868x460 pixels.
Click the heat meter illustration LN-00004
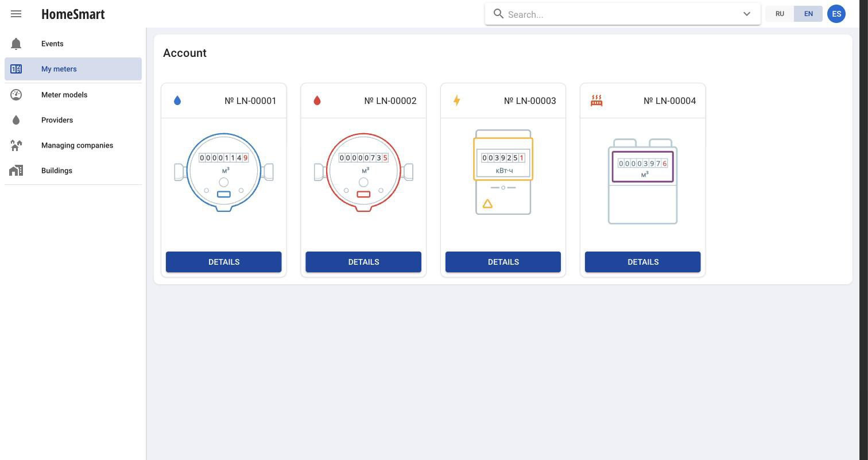click(x=643, y=181)
